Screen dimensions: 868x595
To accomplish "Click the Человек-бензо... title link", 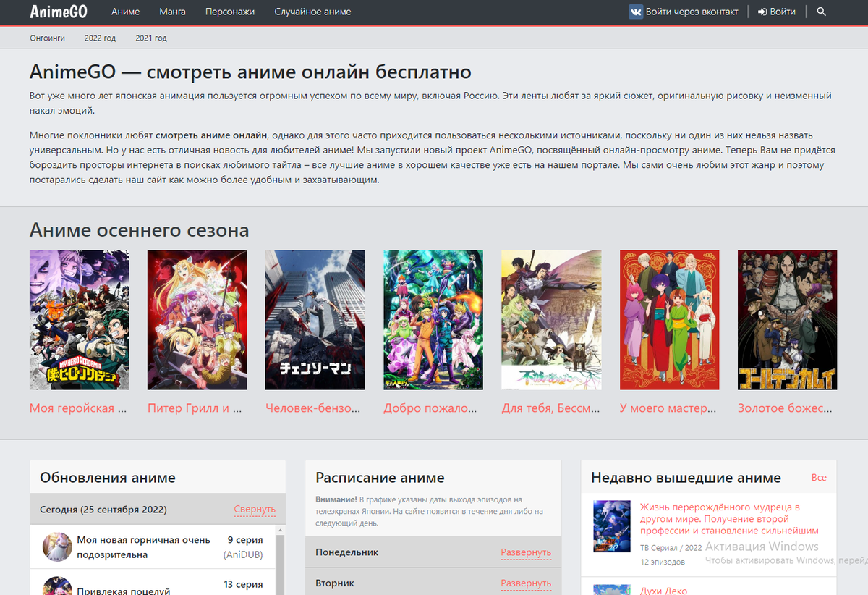I will point(313,408).
